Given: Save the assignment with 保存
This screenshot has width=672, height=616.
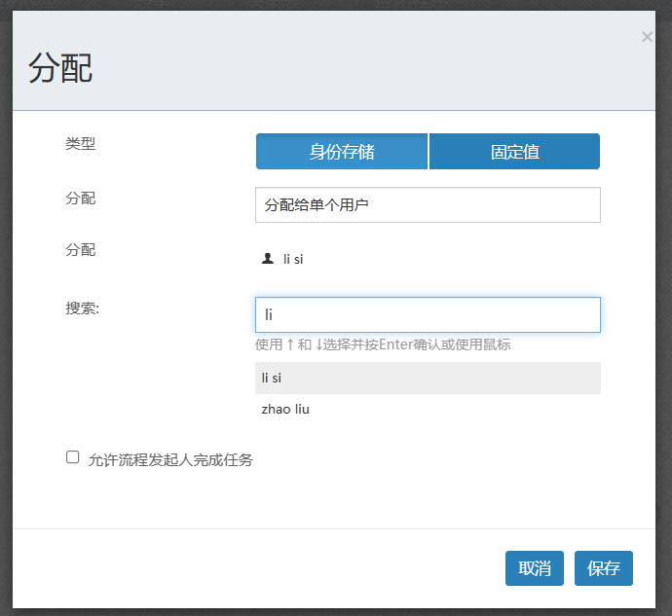Looking at the screenshot, I should click(x=604, y=568).
